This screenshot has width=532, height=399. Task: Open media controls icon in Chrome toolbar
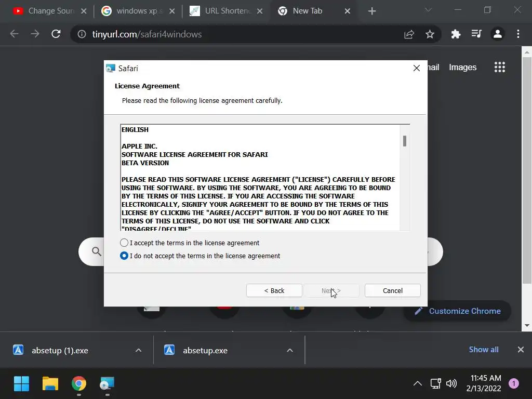click(x=476, y=34)
